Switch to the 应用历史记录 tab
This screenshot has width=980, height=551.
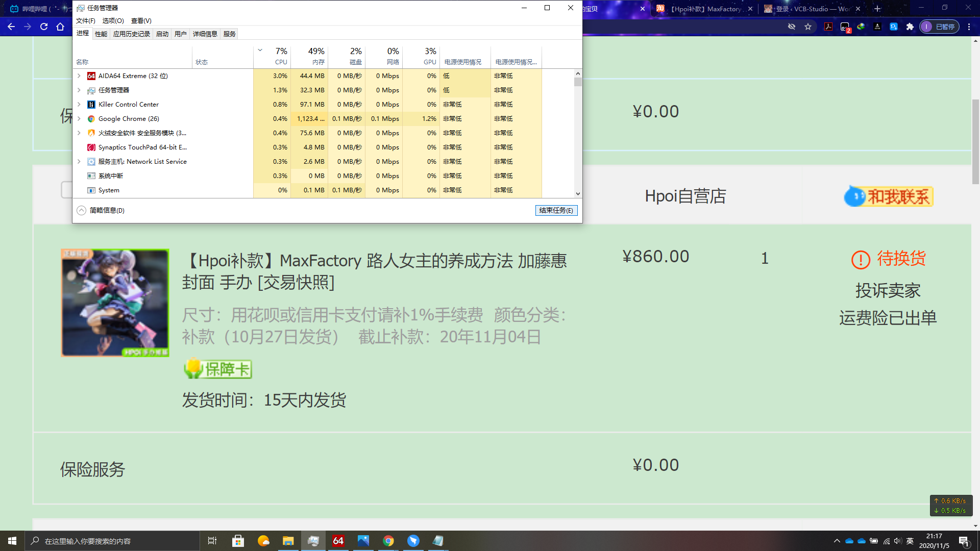tap(132, 34)
